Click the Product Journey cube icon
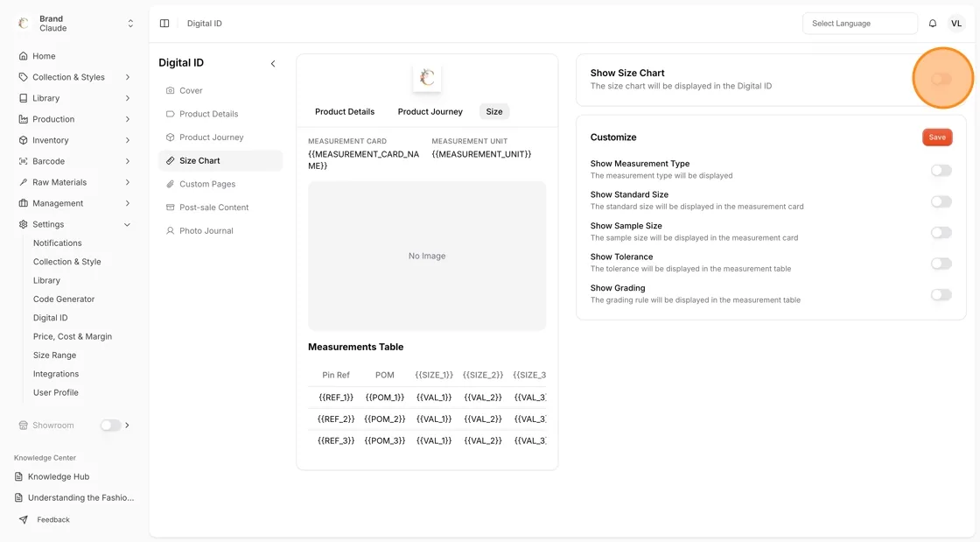Image resolution: width=980 pixels, height=542 pixels. click(x=170, y=137)
